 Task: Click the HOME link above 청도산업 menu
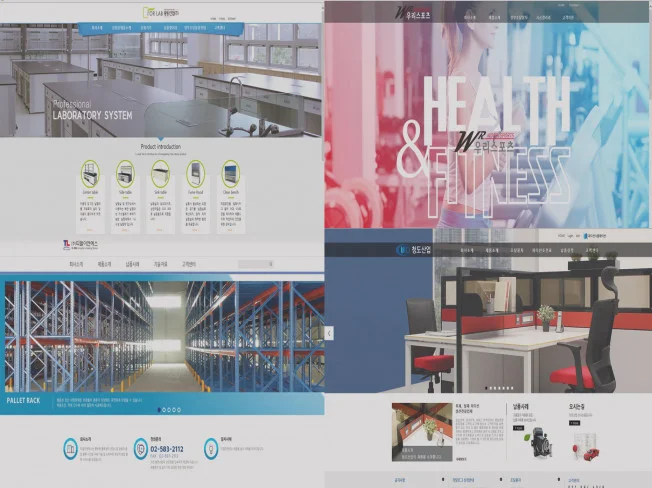coord(561,236)
